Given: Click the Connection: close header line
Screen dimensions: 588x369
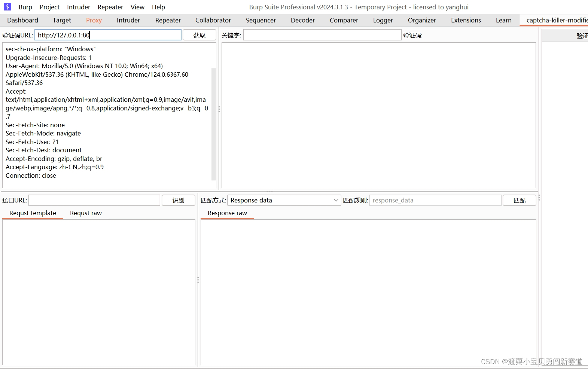Looking at the screenshot, I should (31, 176).
